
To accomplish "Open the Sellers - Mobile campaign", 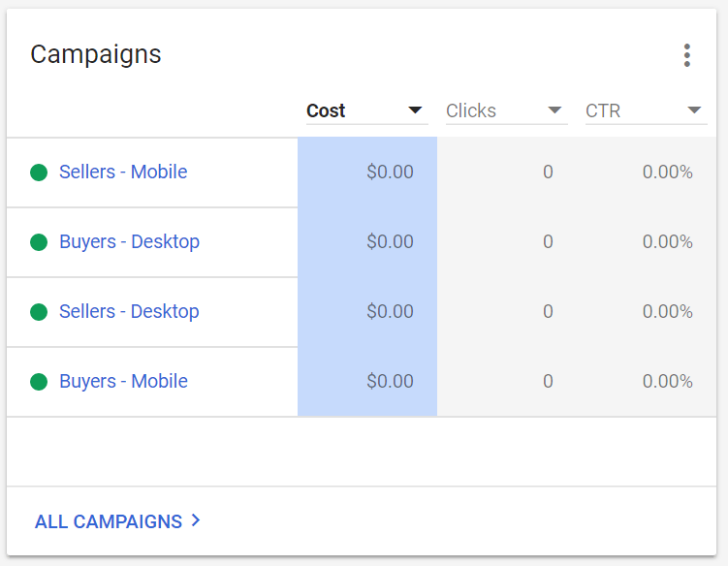I will [123, 172].
